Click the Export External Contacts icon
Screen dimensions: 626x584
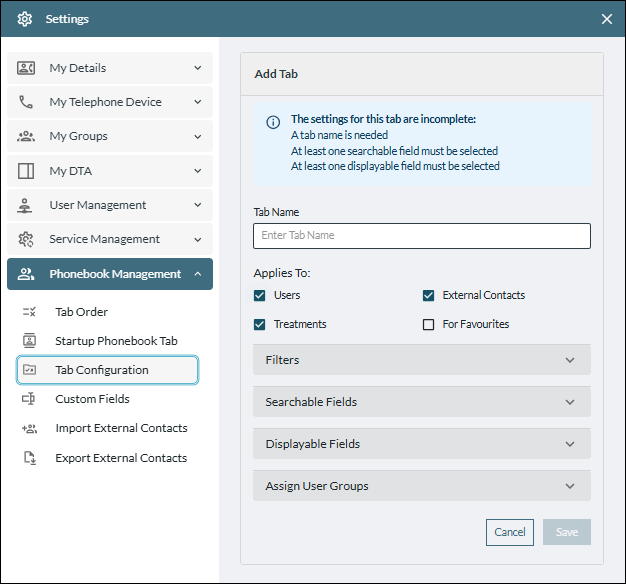click(29, 458)
